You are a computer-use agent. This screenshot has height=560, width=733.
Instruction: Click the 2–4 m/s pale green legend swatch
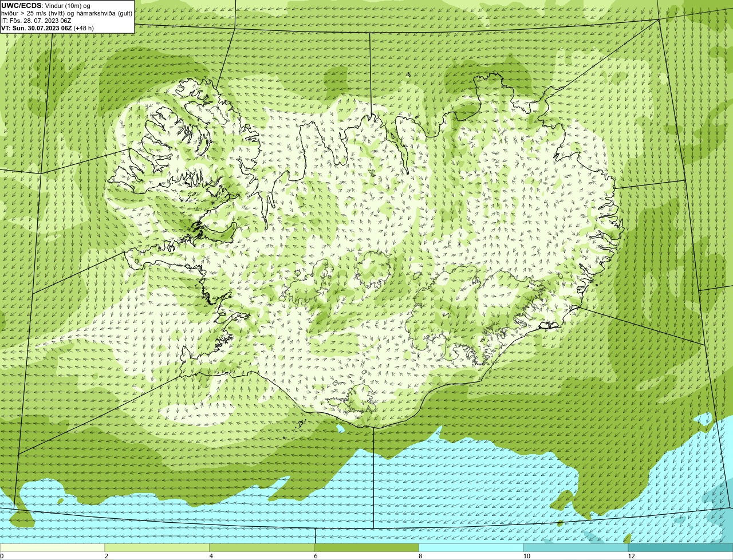coord(157,548)
